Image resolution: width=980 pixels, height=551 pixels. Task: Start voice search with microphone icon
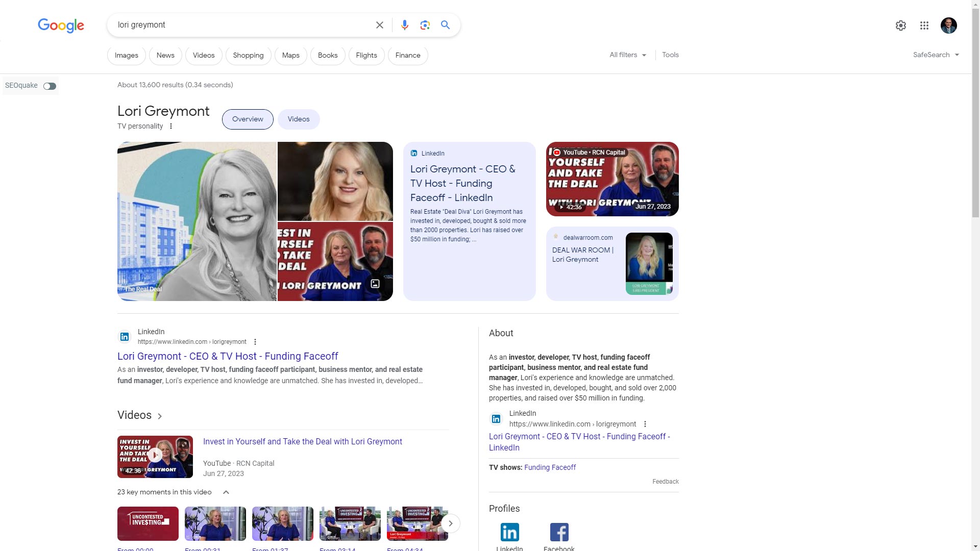404,25
